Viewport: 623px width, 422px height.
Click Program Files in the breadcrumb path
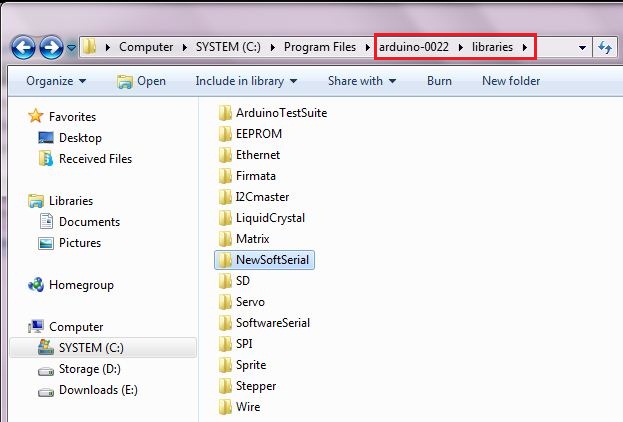pyautogui.click(x=317, y=47)
